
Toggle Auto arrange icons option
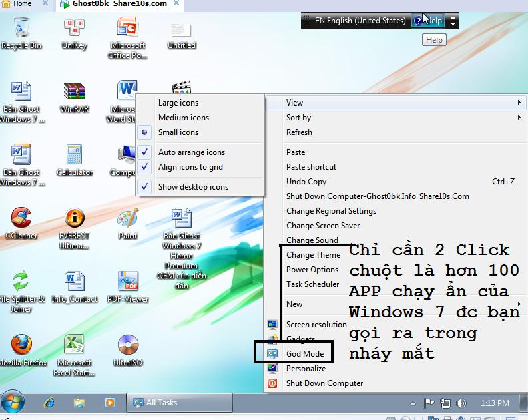point(191,152)
